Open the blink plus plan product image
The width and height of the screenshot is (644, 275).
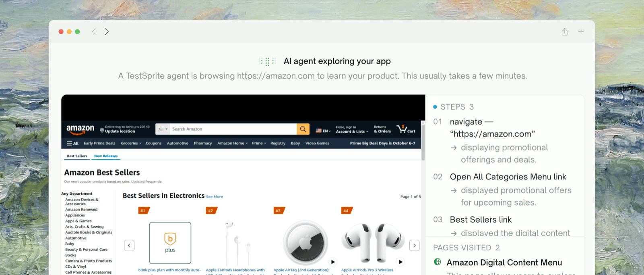[x=170, y=243]
